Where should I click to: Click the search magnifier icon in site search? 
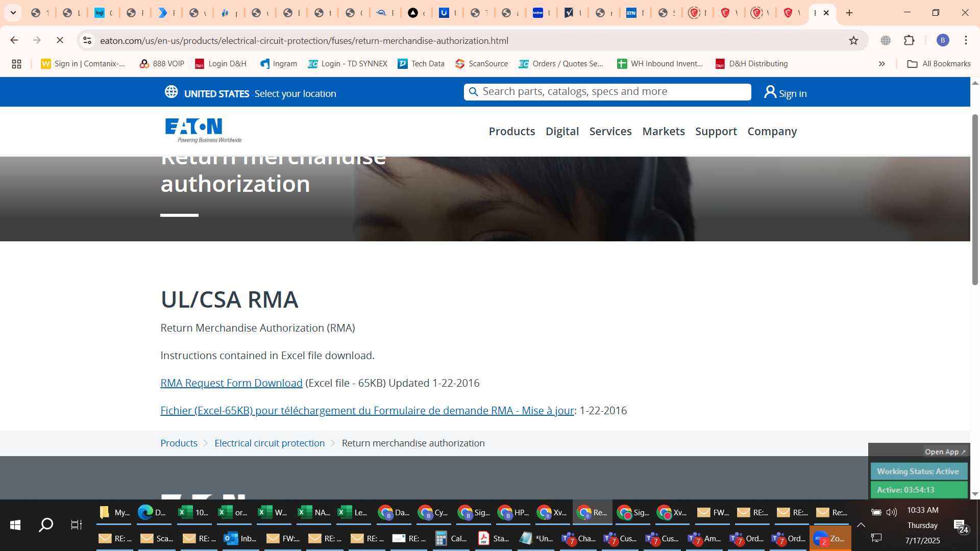pos(473,92)
